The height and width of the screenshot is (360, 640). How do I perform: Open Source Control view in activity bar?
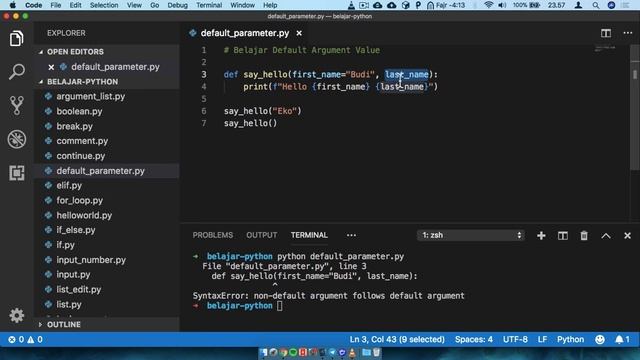coord(16,105)
